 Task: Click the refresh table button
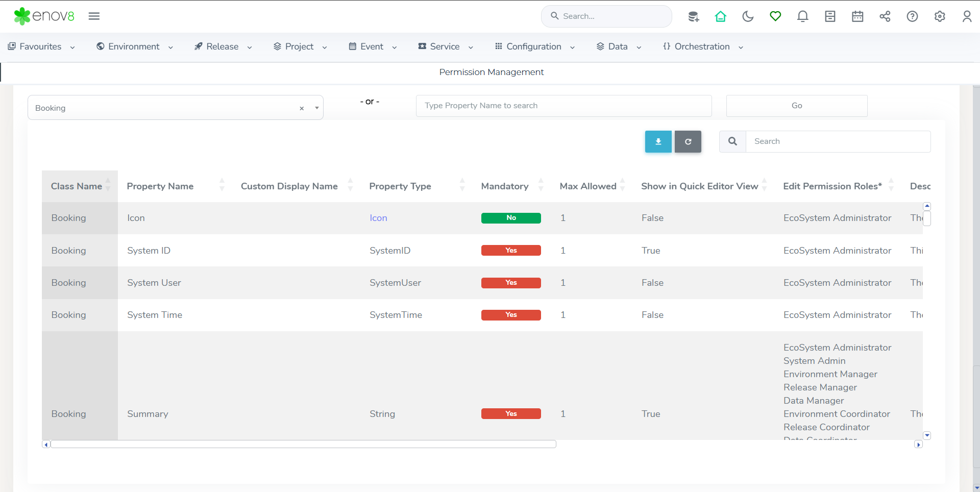[x=688, y=141]
